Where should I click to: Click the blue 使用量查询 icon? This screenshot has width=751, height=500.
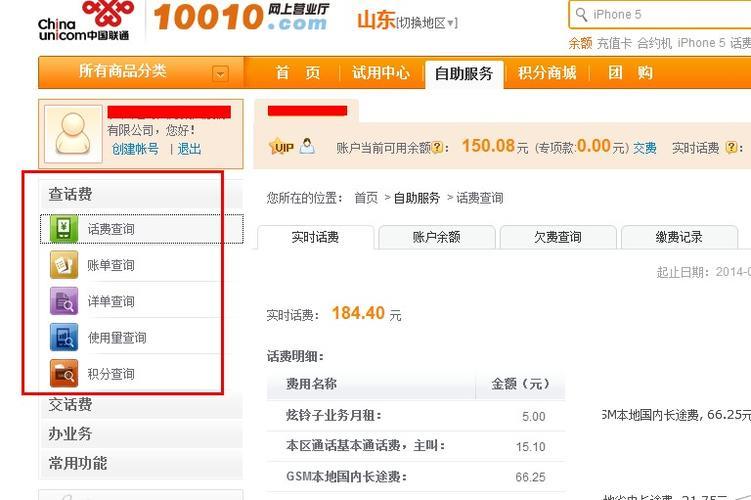pyautogui.click(x=64, y=337)
